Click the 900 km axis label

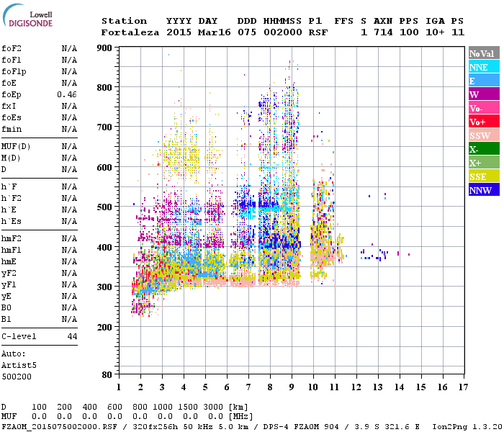(x=104, y=48)
